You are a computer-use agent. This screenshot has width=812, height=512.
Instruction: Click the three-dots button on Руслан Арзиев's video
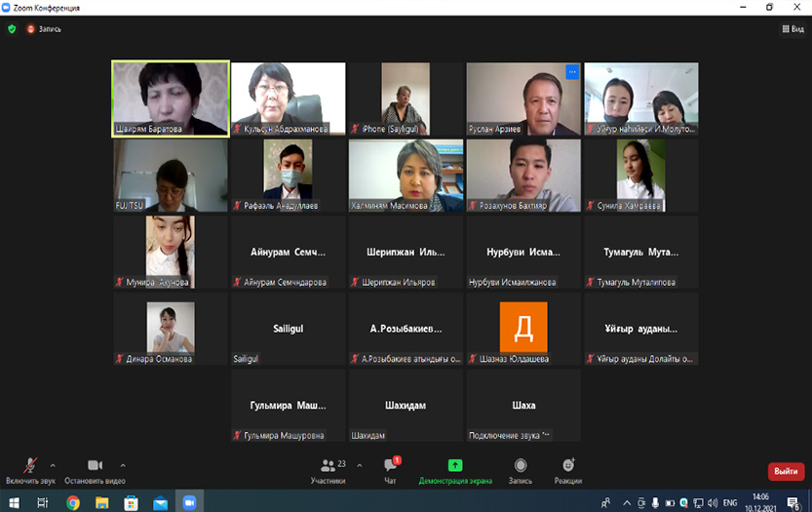(572, 71)
